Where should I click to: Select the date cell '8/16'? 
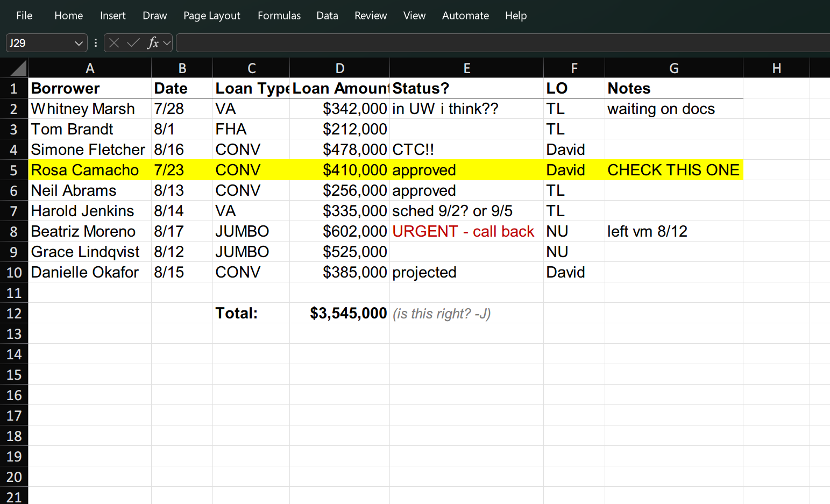(182, 150)
